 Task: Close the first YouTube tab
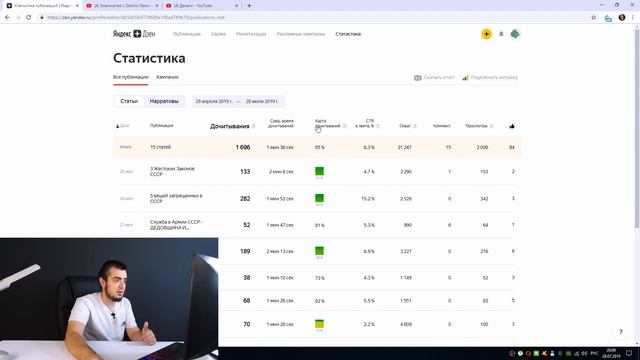click(x=157, y=6)
